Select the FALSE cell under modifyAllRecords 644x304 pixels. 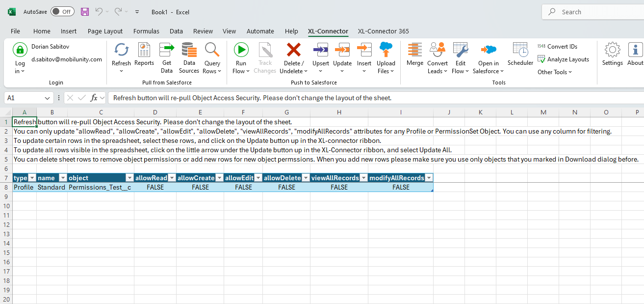click(x=401, y=187)
